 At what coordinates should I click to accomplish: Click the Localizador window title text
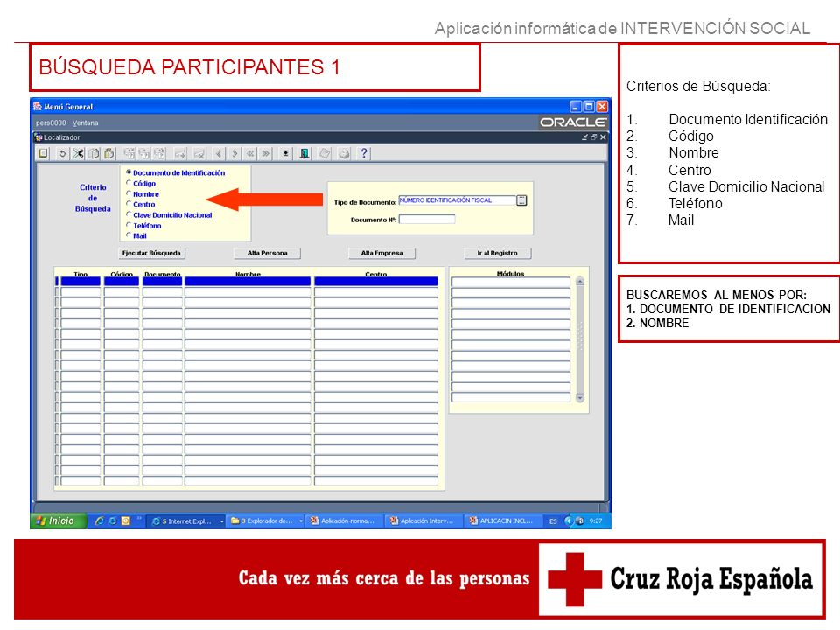pos(61,137)
